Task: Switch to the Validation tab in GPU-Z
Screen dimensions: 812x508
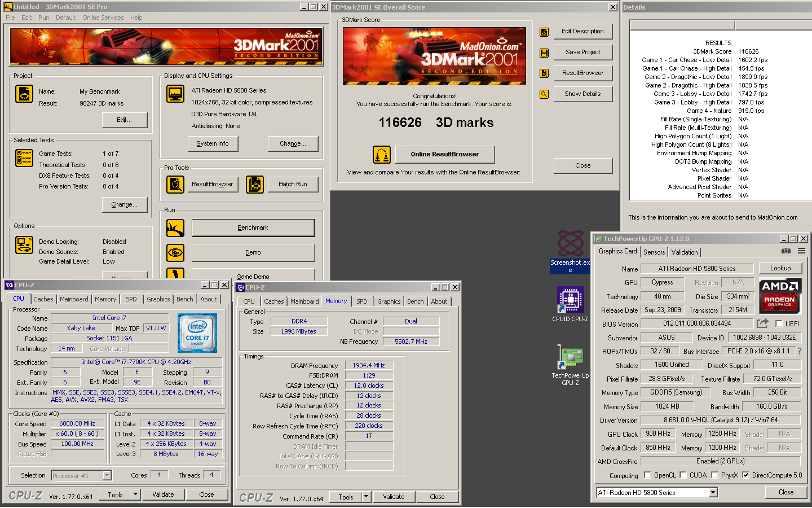Action: (x=685, y=252)
